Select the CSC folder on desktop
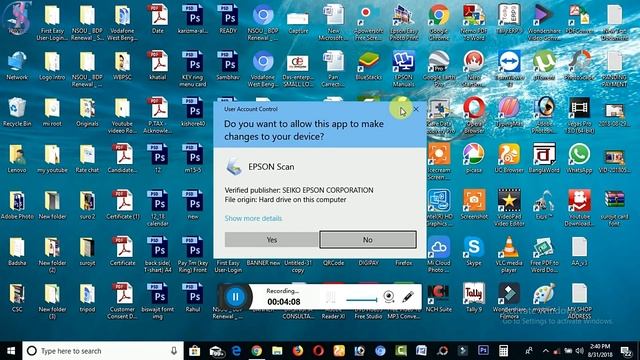 coord(17,298)
